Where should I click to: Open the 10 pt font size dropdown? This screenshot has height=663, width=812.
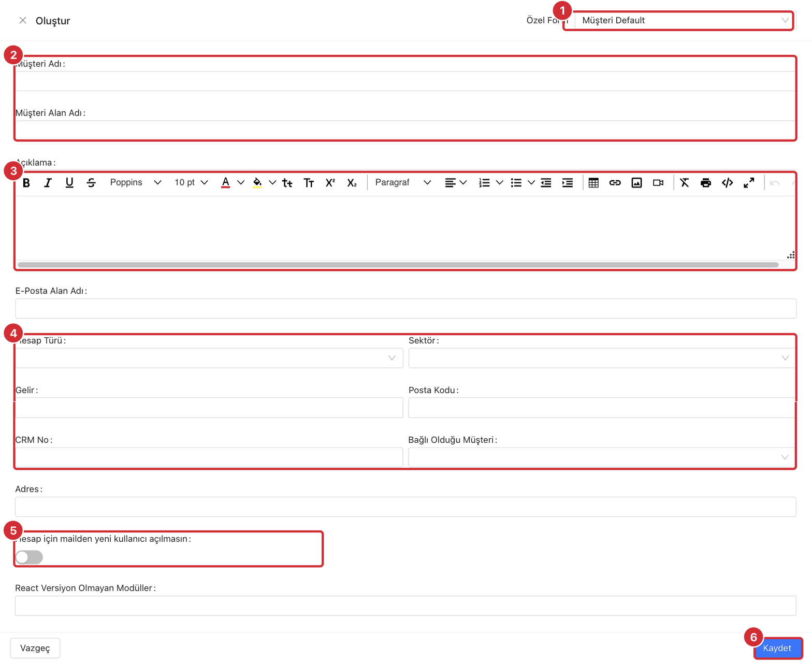(x=191, y=183)
